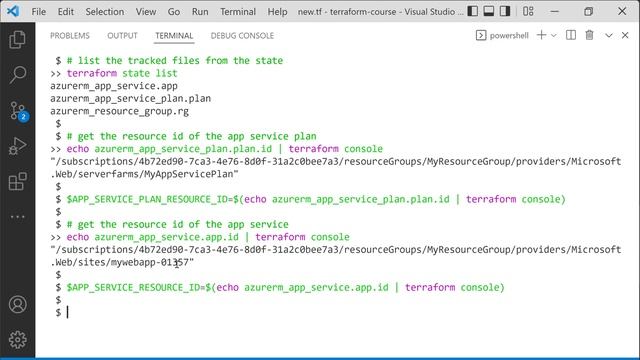Switch to the OUTPUT tab
The height and width of the screenshot is (360, 640).
point(122,36)
